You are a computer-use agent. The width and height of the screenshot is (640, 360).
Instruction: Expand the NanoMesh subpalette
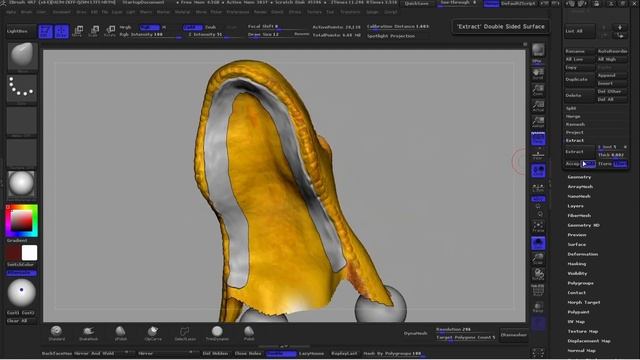(x=579, y=196)
